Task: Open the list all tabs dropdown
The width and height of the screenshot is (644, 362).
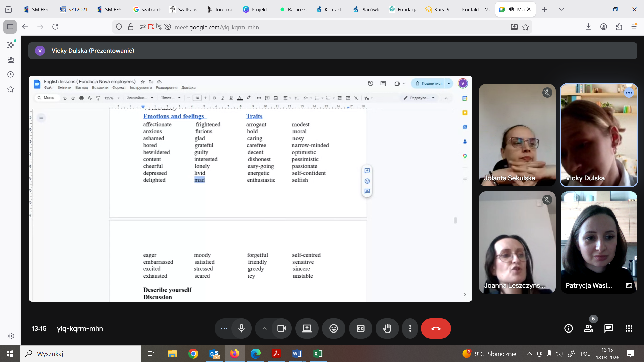Action: tap(561, 9)
